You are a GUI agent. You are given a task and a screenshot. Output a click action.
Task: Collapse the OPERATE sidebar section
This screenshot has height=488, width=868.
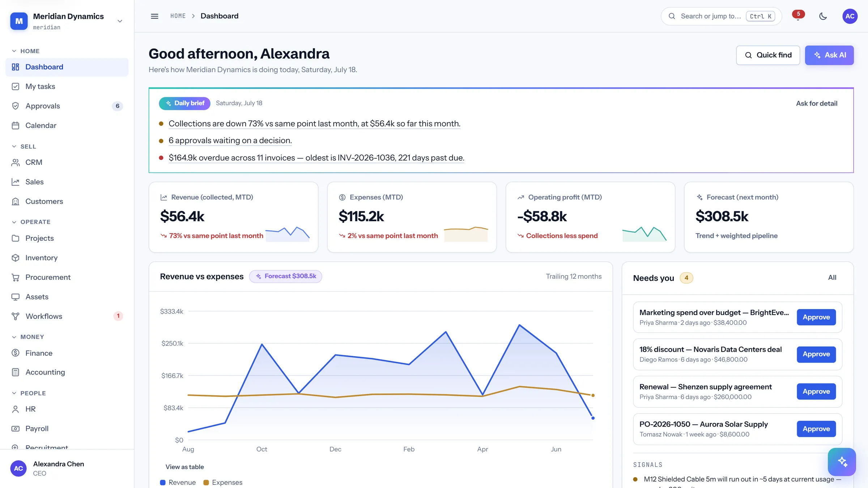click(31, 222)
